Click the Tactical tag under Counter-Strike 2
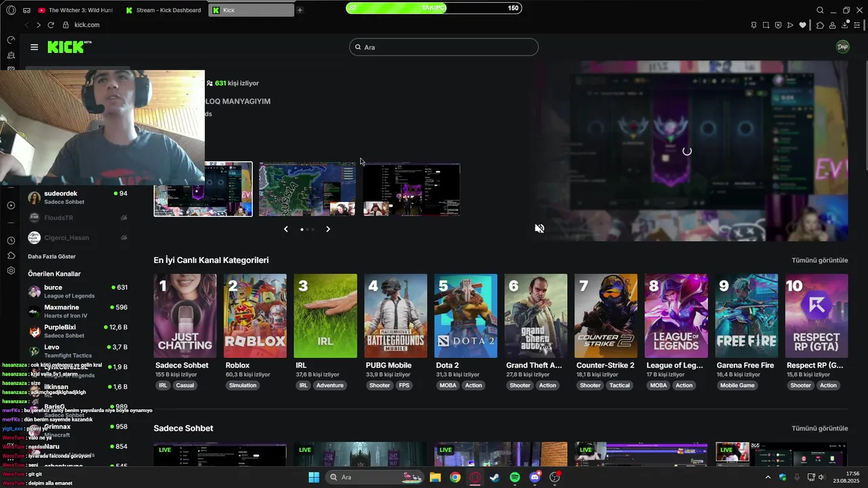 click(x=619, y=386)
